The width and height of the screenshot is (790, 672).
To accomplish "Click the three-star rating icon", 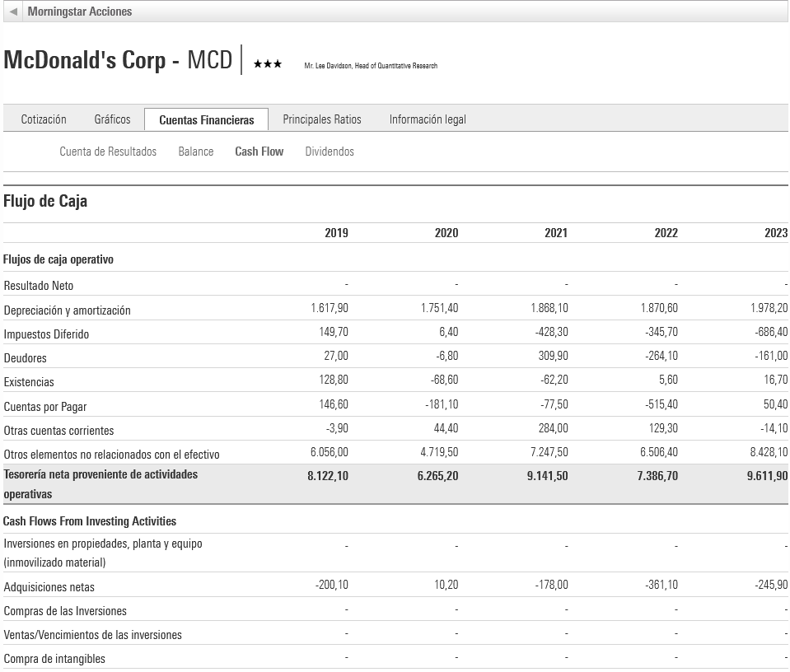I will click(x=268, y=64).
